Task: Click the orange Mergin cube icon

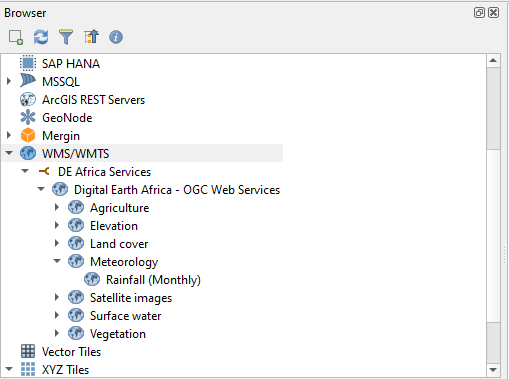Action: point(28,135)
